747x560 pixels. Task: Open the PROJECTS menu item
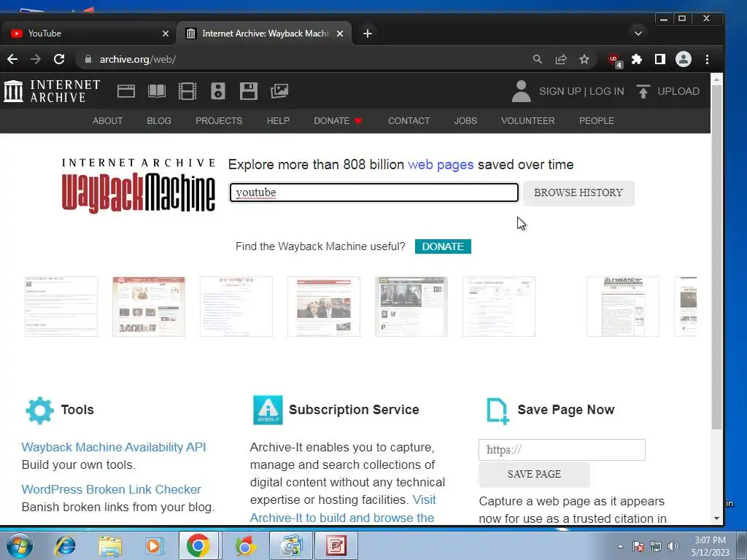(219, 121)
